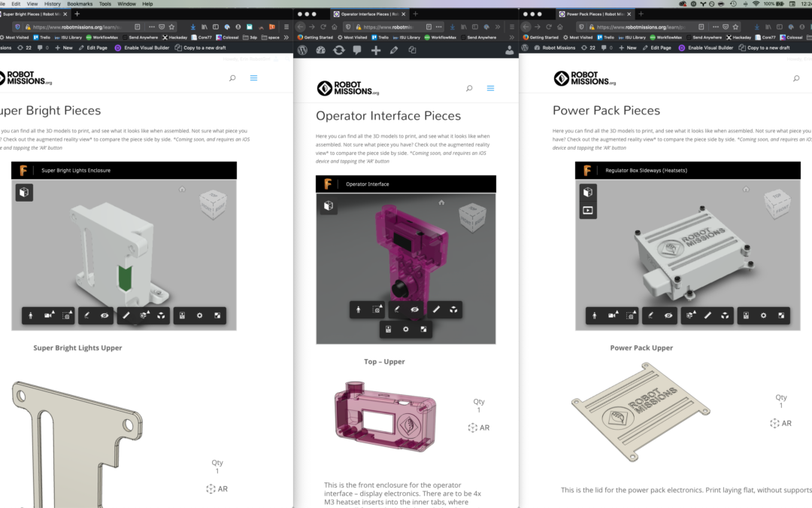The image size is (812, 508).
Task: Open History menu in macOS menu bar
Action: click(53, 4)
